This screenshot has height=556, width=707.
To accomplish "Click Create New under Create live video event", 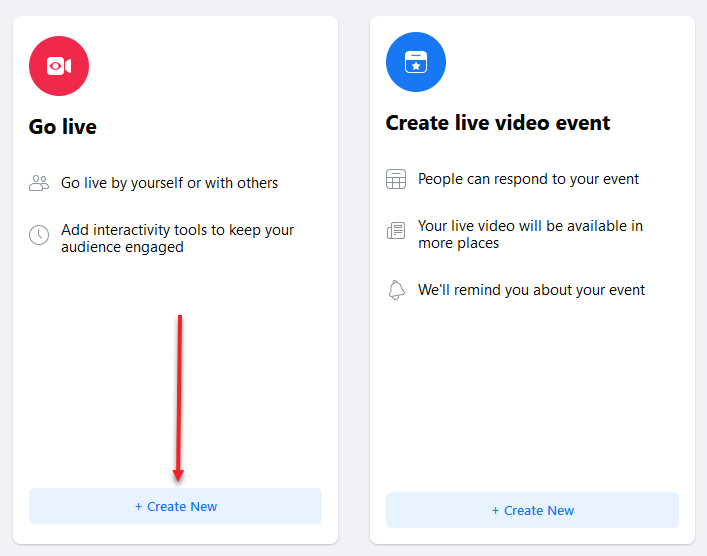I will point(532,510).
